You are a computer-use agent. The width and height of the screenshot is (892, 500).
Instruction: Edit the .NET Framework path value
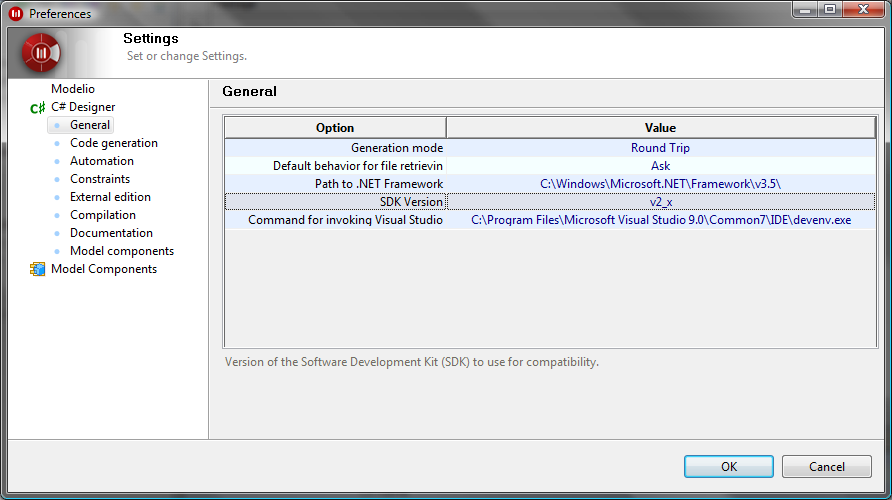pos(660,184)
